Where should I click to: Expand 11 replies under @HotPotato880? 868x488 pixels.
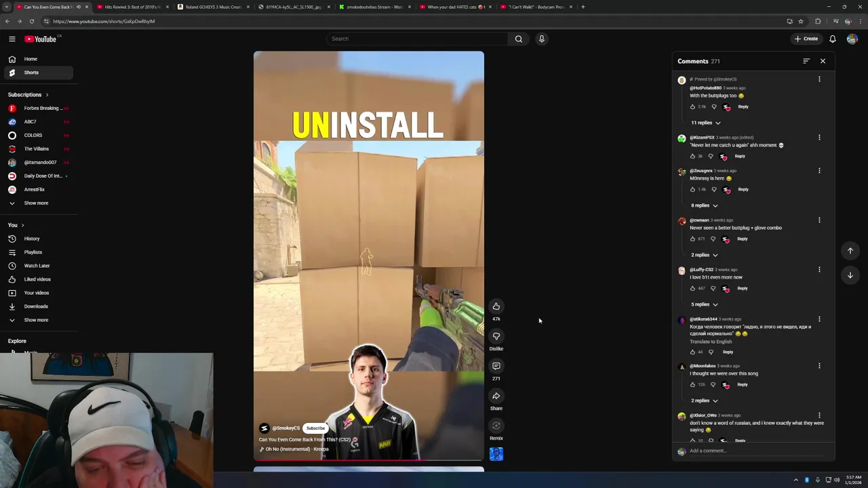705,123
